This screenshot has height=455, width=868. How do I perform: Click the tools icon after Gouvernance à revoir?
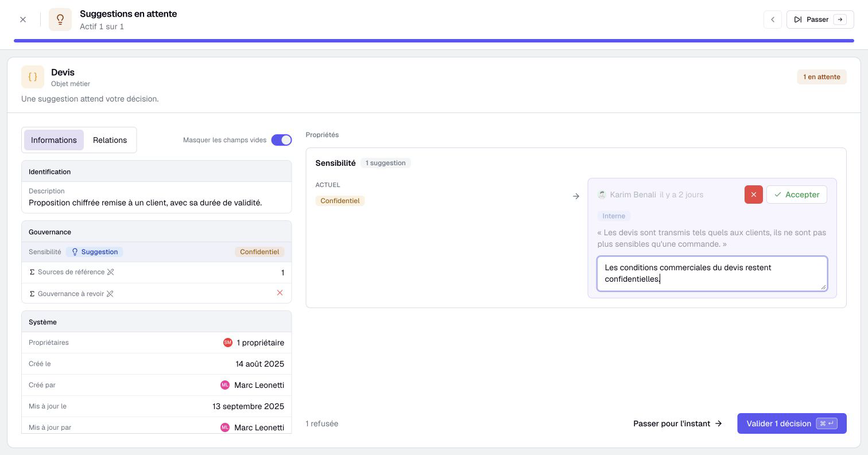click(110, 294)
